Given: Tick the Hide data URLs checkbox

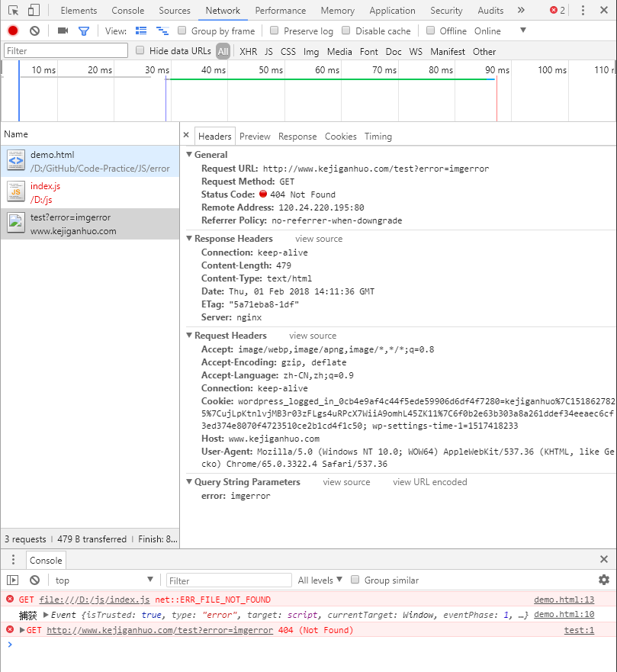Looking at the screenshot, I should (140, 50).
